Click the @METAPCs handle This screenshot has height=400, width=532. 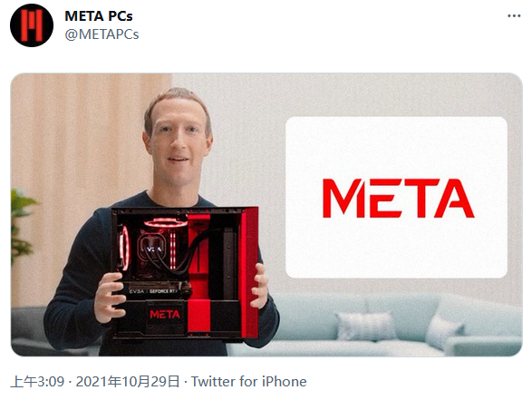(102, 34)
